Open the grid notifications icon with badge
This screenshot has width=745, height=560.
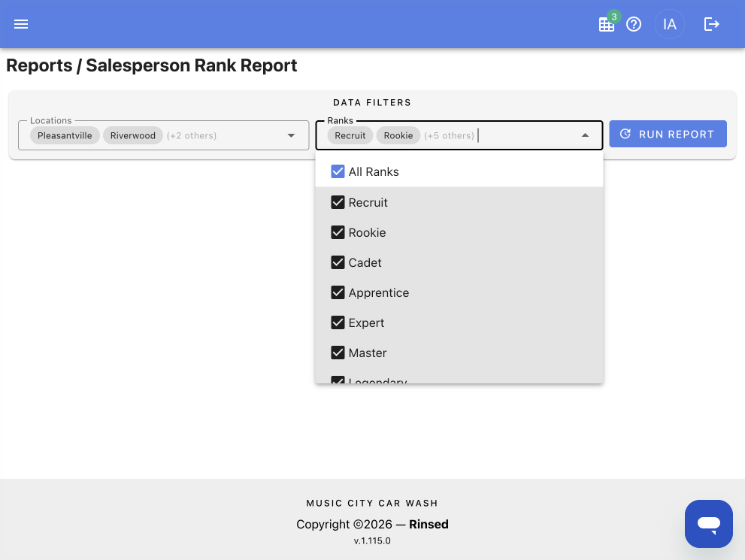coord(606,24)
